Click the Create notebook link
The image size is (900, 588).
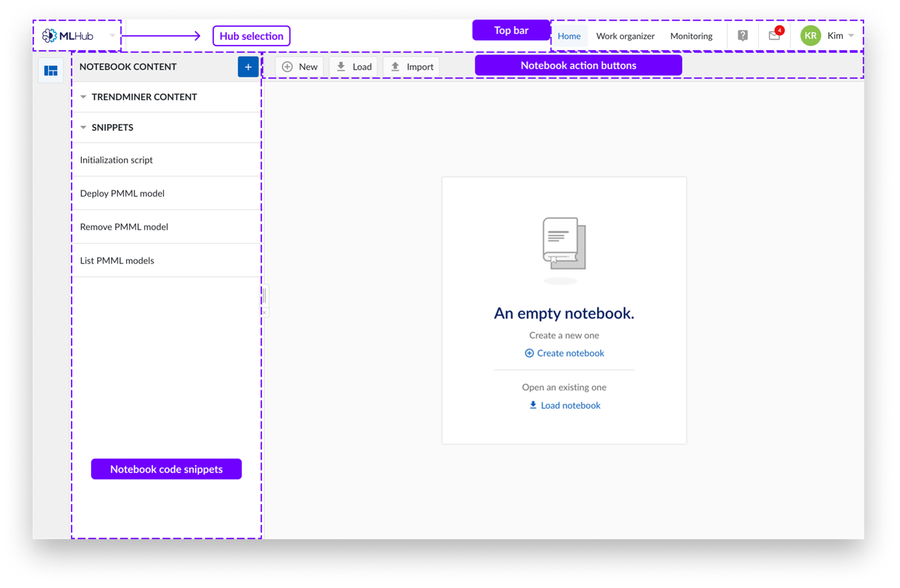(x=564, y=353)
